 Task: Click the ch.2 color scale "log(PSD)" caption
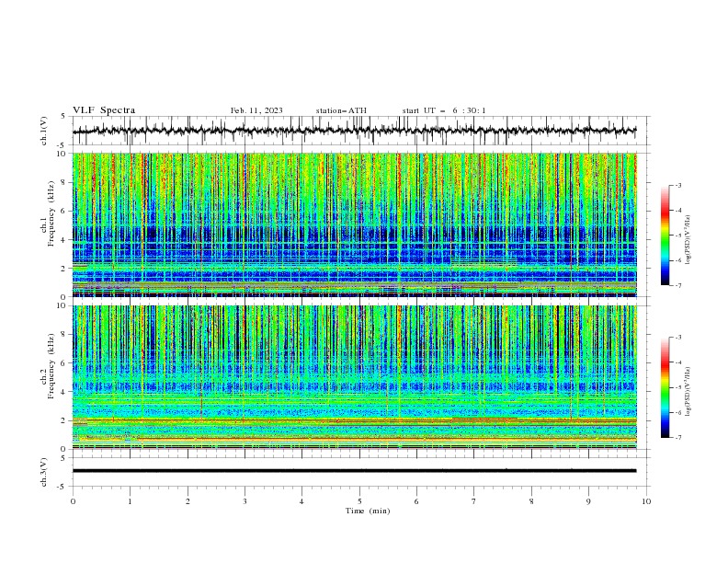[x=688, y=392]
